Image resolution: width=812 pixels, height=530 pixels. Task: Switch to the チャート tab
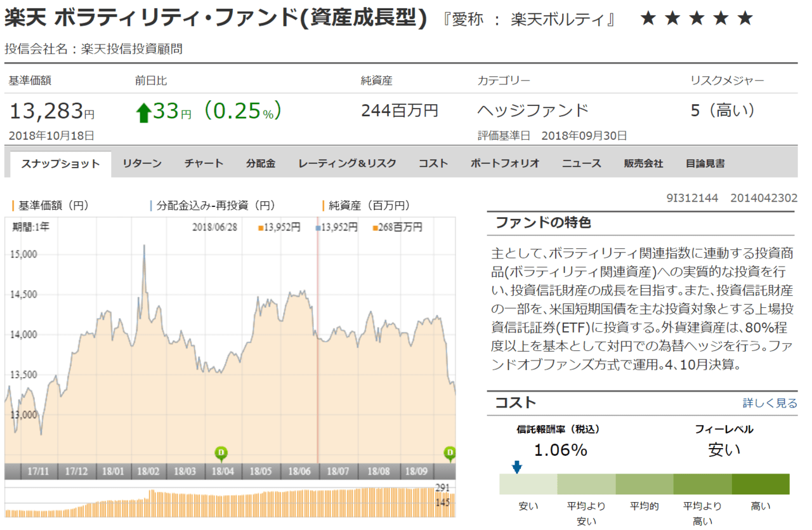pyautogui.click(x=204, y=163)
